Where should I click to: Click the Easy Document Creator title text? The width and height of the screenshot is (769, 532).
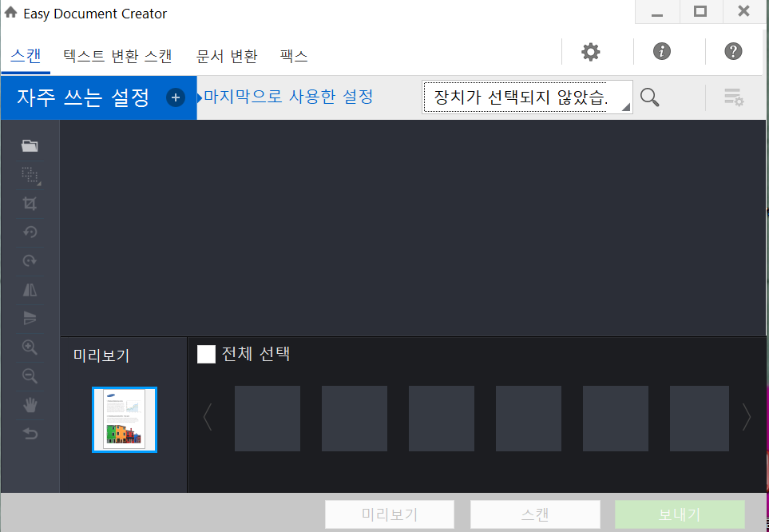pyautogui.click(x=95, y=14)
